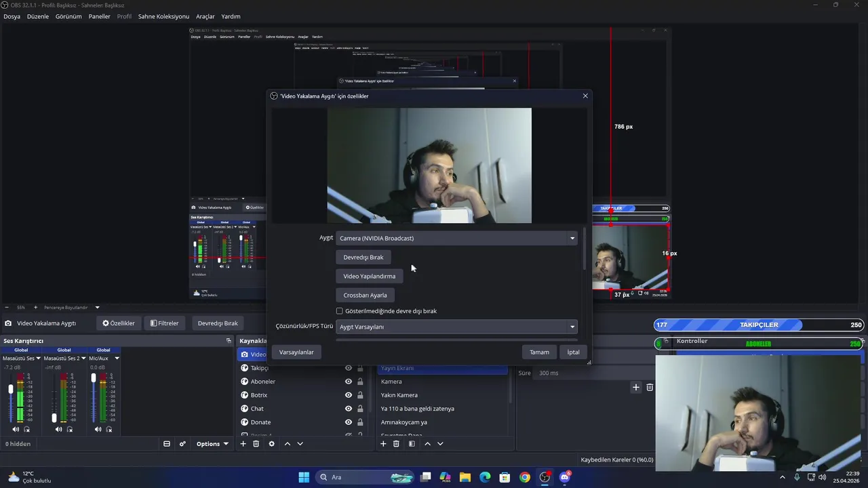Viewport: 868px width, 488px height.
Task: Mute the Masaüstü Ses 2 speaker icon
Action: [58, 429]
